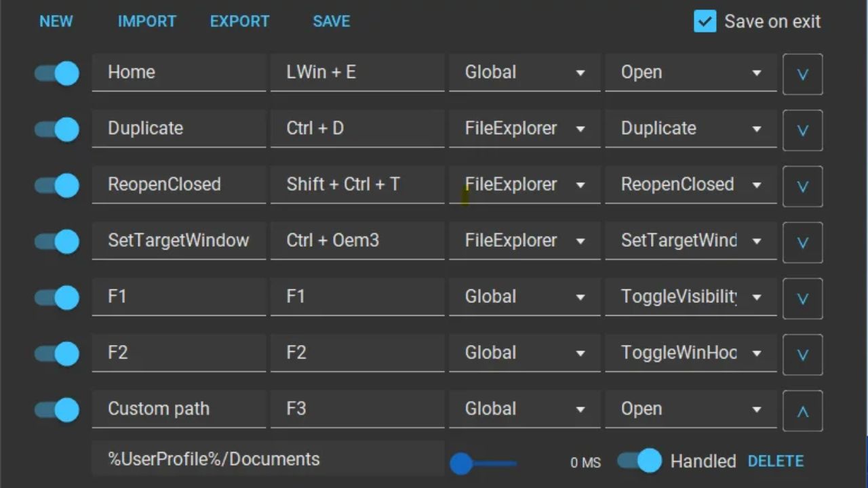Click the NEW button
Viewport: 868px width, 488px height.
coord(56,22)
